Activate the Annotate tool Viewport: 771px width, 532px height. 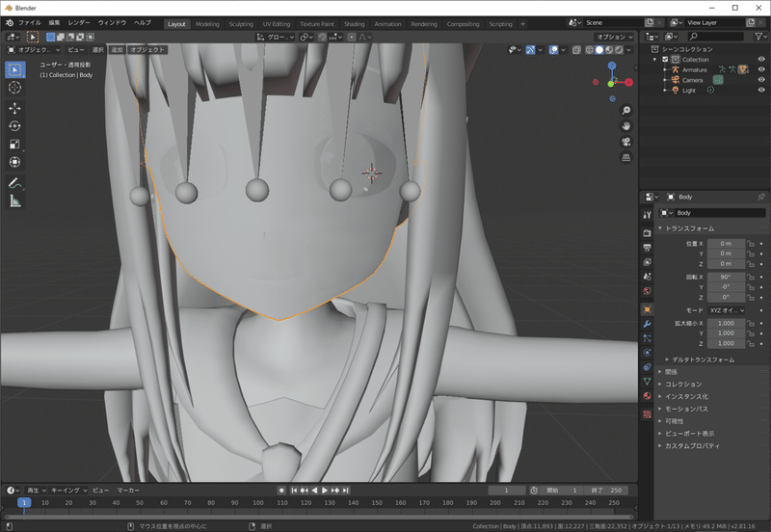[14, 183]
